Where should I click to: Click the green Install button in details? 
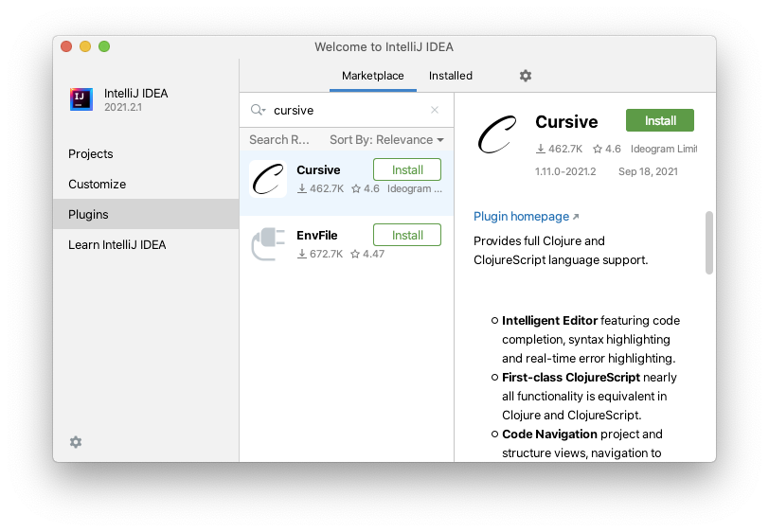pos(660,120)
